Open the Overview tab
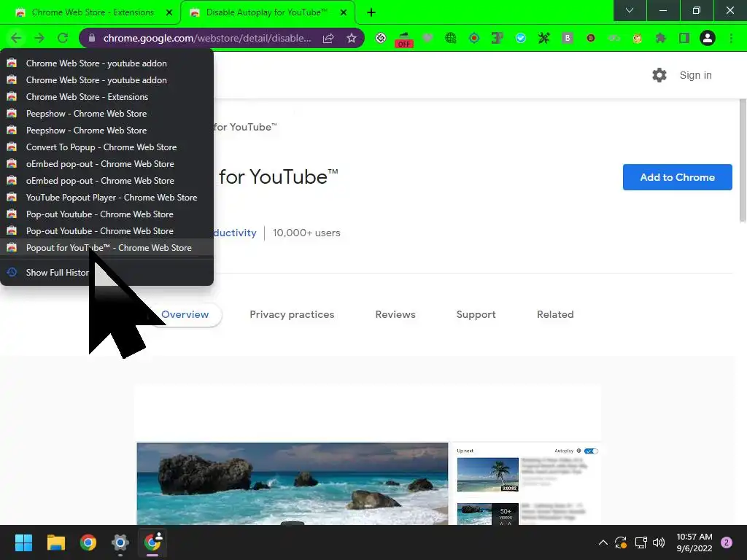 pyautogui.click(x=185, y=315)
